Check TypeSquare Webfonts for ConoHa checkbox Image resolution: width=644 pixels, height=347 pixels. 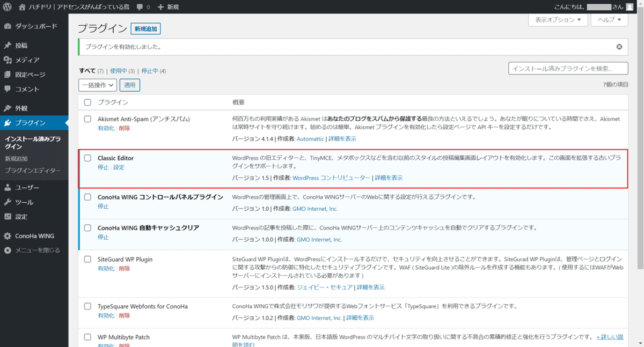[x=87, y=306]
